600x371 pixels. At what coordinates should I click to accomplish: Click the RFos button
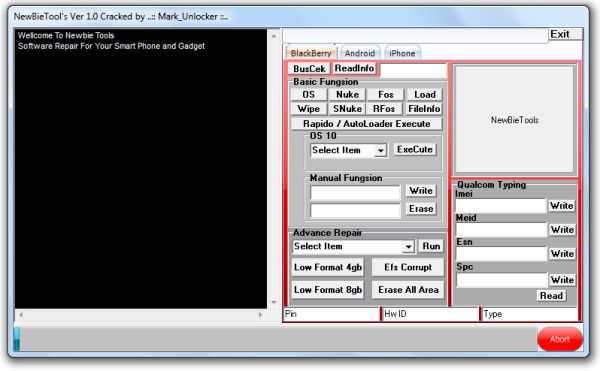coord(384,109)
